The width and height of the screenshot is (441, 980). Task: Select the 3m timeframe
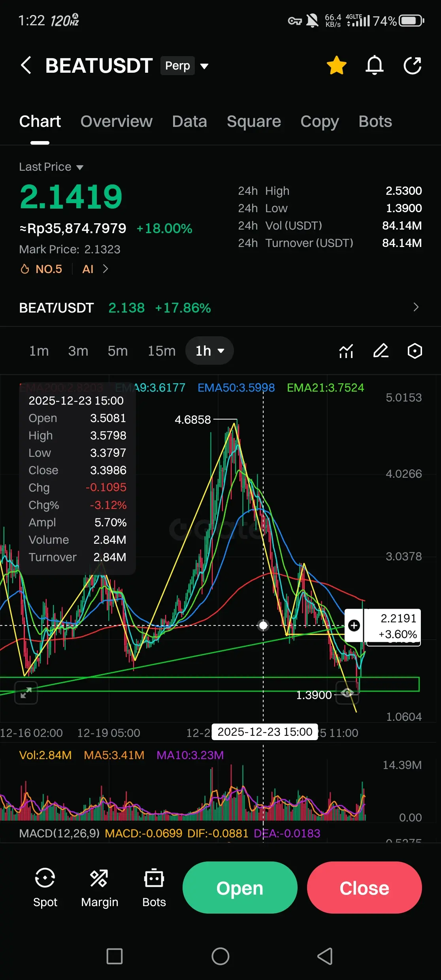(x=78, y=351)
